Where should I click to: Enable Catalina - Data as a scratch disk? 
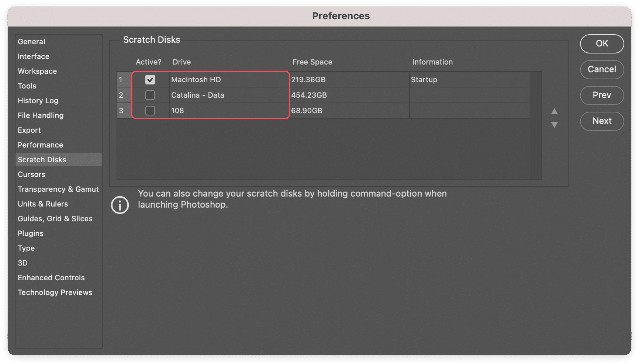[x=150, y=95]
